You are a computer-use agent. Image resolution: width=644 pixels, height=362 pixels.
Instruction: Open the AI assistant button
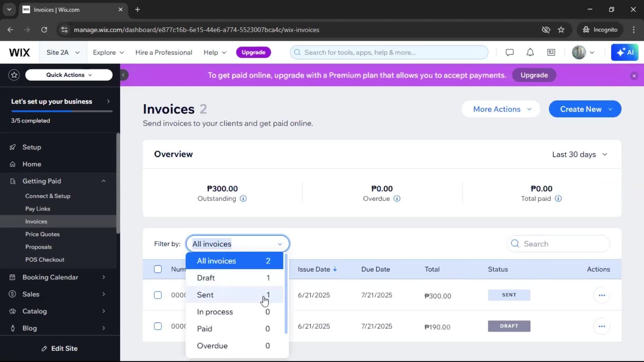coord(625,52)
